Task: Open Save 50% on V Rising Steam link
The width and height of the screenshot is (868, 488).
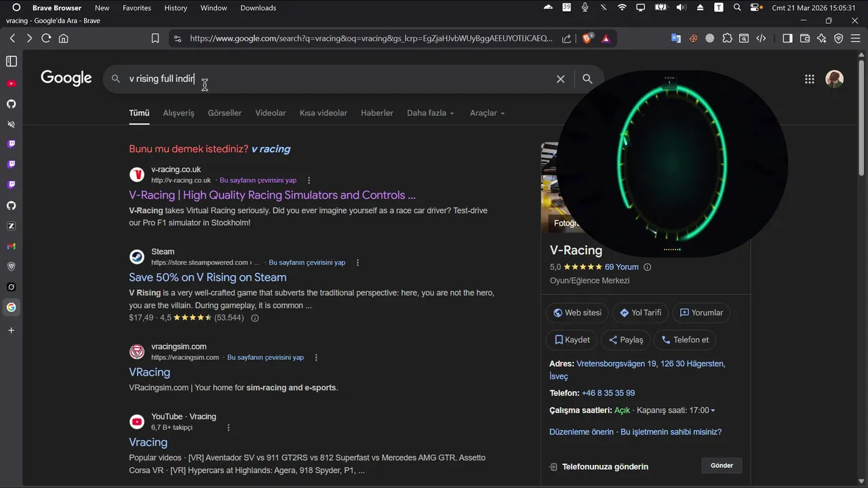Action: click(x=208, y=277)
